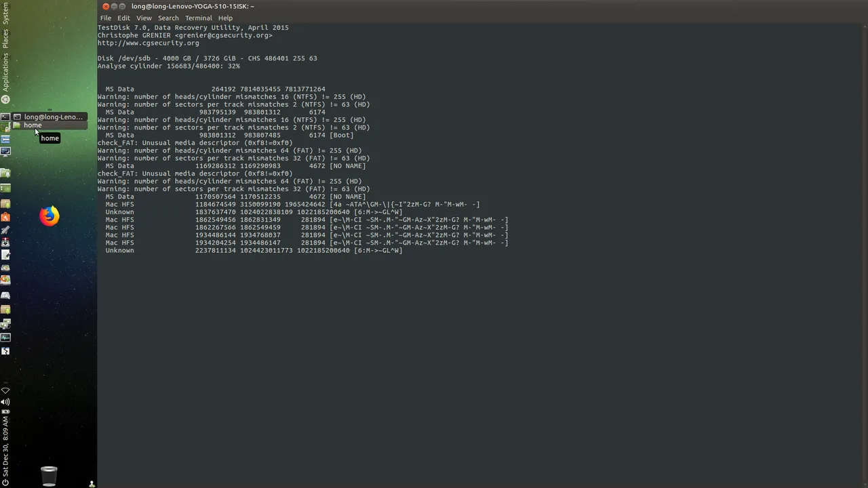The height and width of the screenshot is (488, 868).
Task: Click the power session icon on the panel
Action: pos(5,483)
